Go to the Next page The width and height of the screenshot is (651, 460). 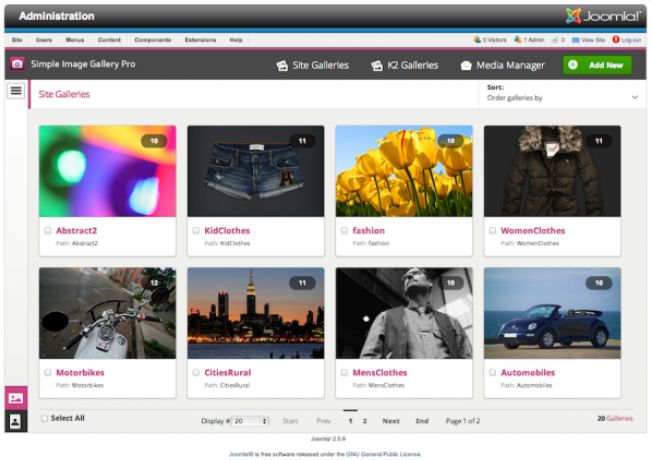(x=391, y=421)
